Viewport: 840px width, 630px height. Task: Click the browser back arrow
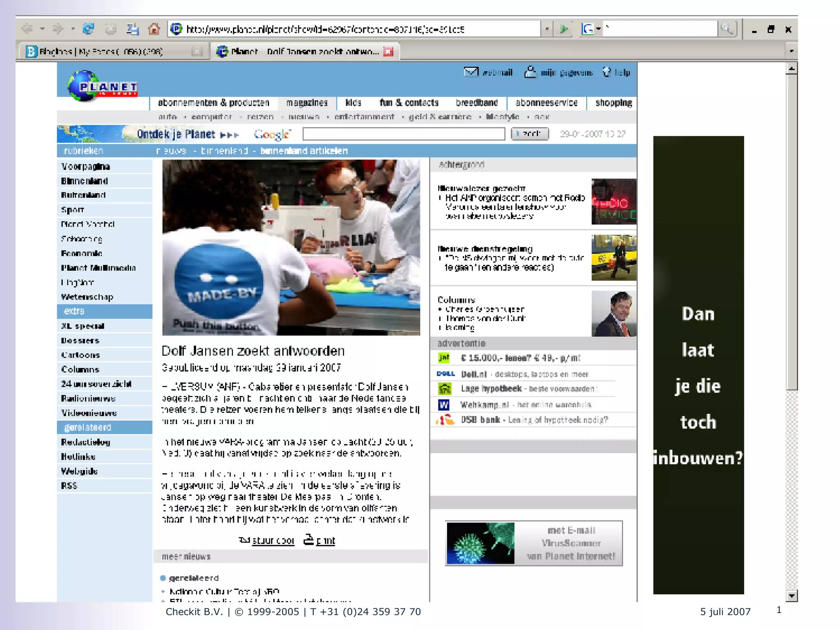27,29
